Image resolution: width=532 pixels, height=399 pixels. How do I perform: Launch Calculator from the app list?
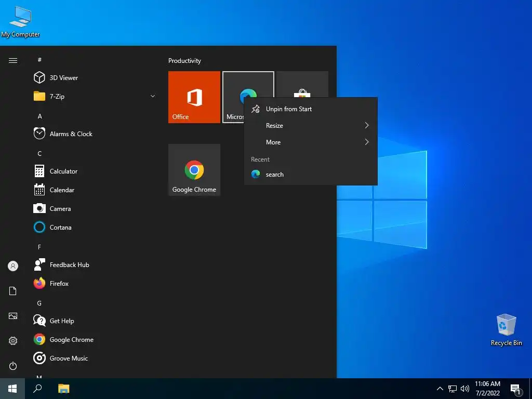click(95, 171)
